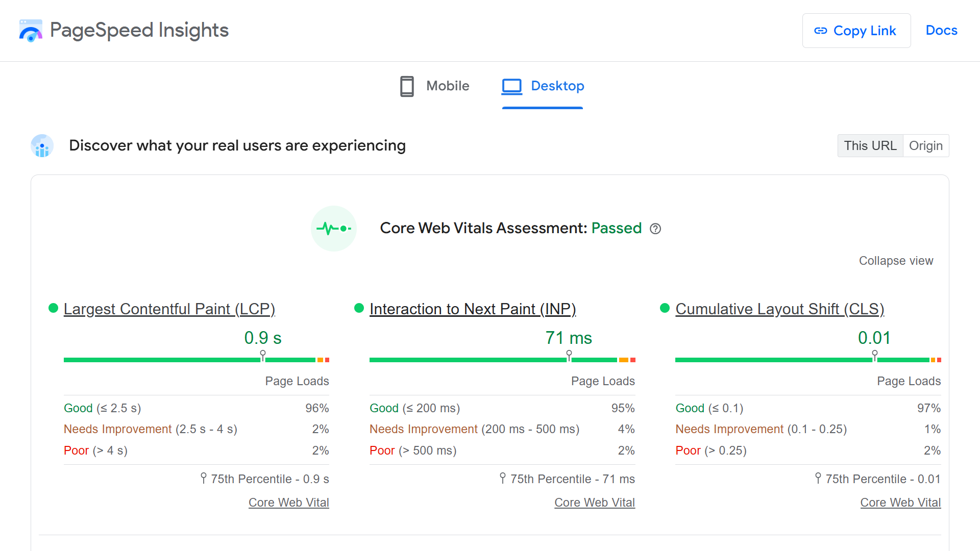Click the green status dot beside INP
The height and width of the screenshot is (551, 980).
[359, 308]
